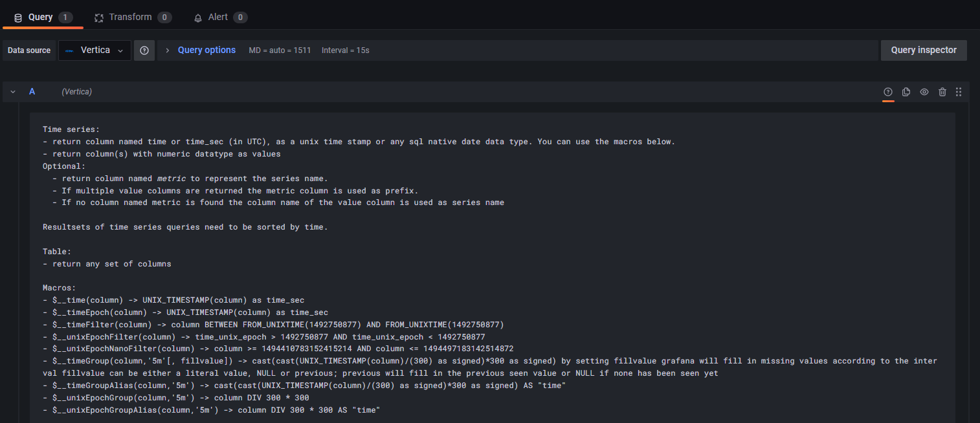Click the Transform tab icon

99,17
